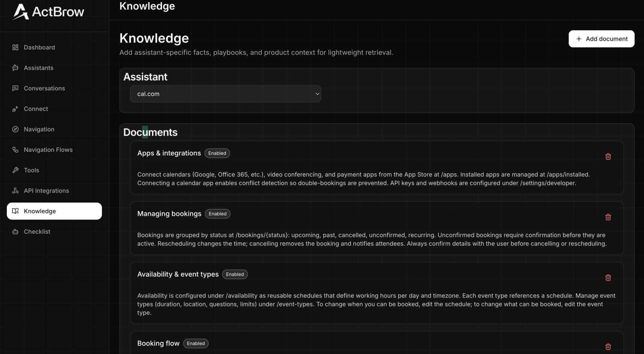Click the Booking flow document title
This screenshot has height=354, width=644.
click(x=158, y=344)
